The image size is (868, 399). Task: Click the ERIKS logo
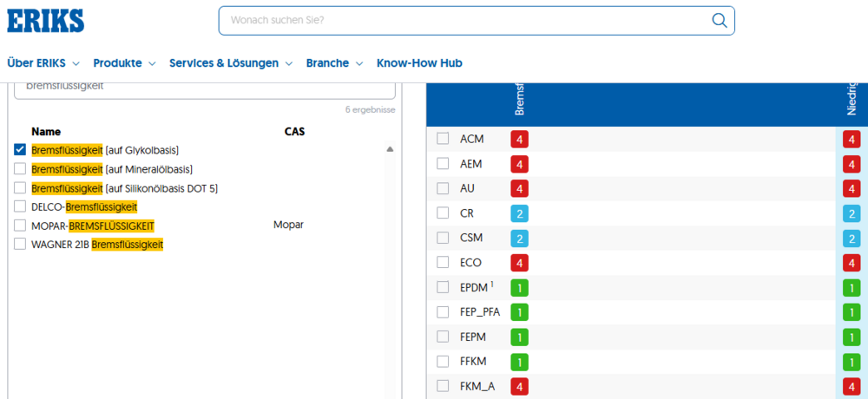pyautogui.click(x=45, y=21)
